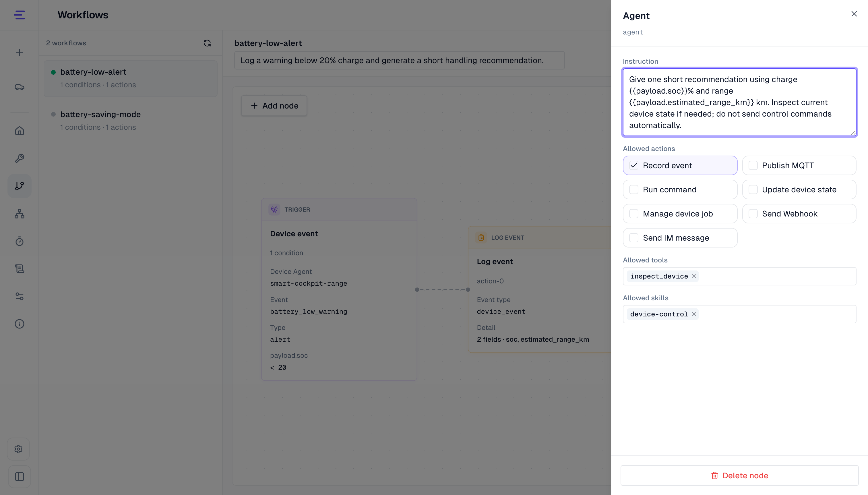The height and width of the screenshot is (495, 868).
Task: Click the plus icon in sidebar
Action: 19,52
